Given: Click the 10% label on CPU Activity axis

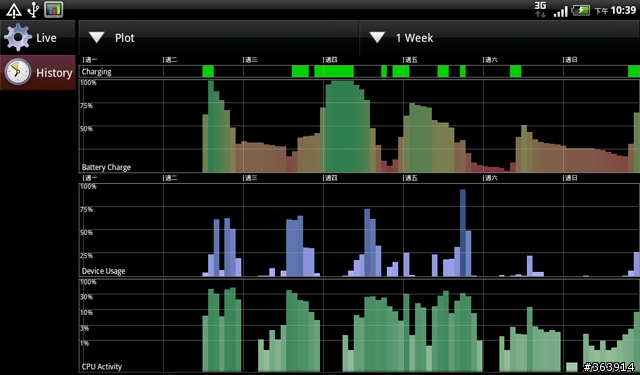Looking at the screenshot, I should (86, 313).
